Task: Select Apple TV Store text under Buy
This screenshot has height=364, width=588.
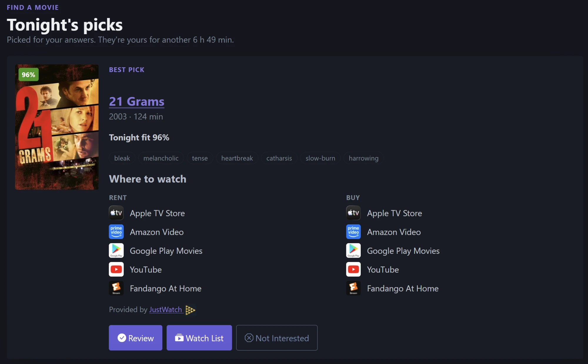Action: pyautogui.click(x=395, y=213)
